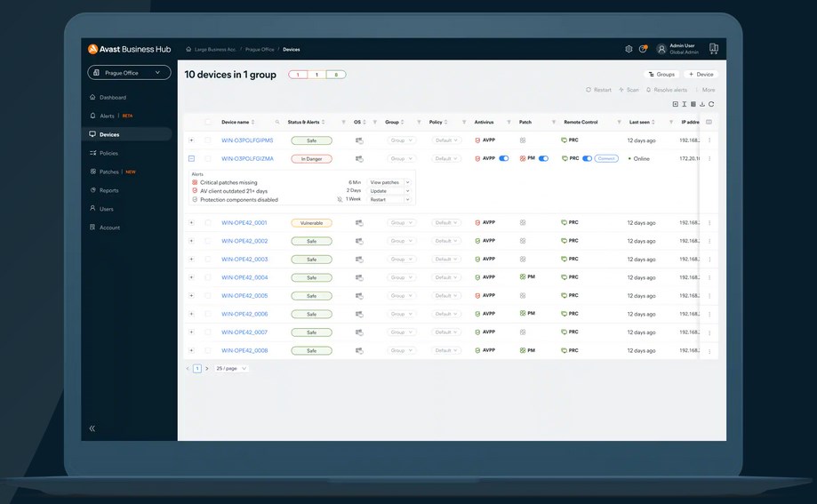Click Prague Office in the breadcrumb
817x504 pixels.
[x=260, y=50]
